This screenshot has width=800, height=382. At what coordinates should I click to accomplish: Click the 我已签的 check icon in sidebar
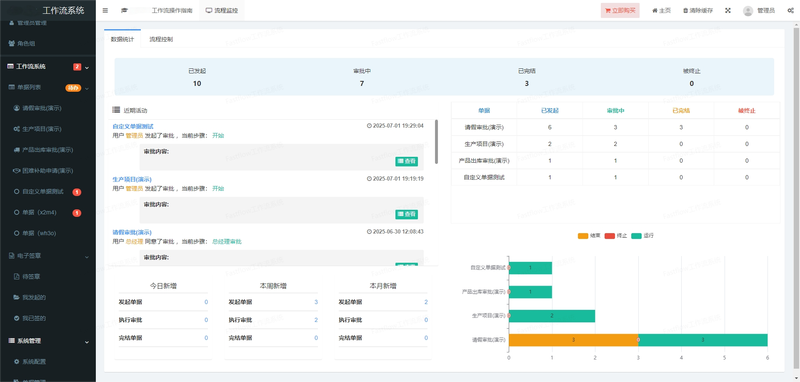(17, 318)
